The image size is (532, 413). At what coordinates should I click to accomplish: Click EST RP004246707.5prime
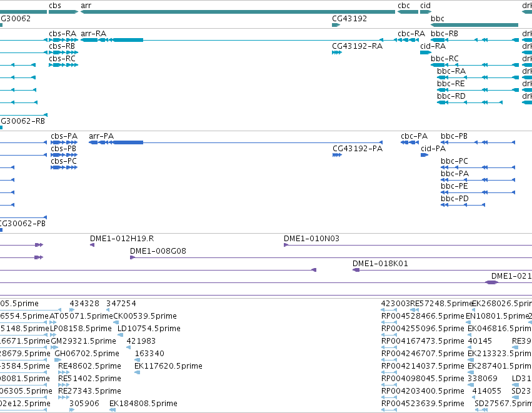click(x=423, y=354)
